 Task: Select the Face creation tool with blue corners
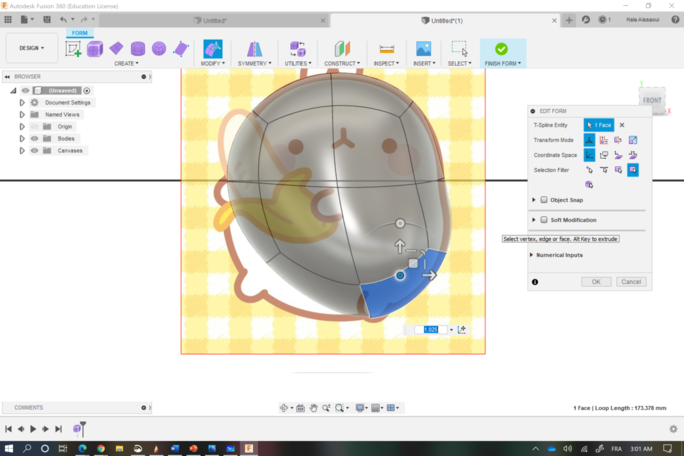181,48
